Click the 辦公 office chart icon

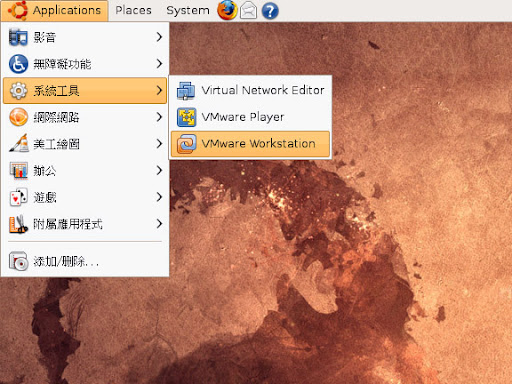(x=18, y=170)
